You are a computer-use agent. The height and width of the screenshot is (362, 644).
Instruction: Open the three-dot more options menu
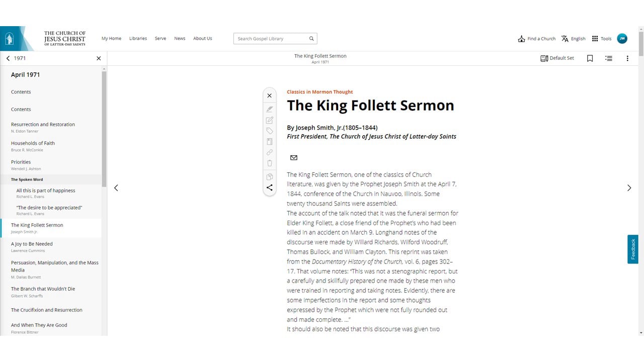click(x=627, y=58)
